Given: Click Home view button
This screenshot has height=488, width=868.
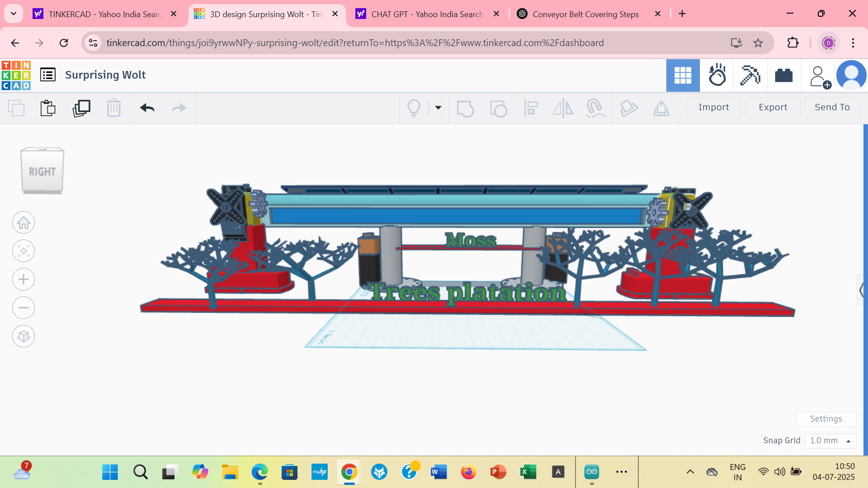Looking at the screenshot, I should (x=24, y=222).
